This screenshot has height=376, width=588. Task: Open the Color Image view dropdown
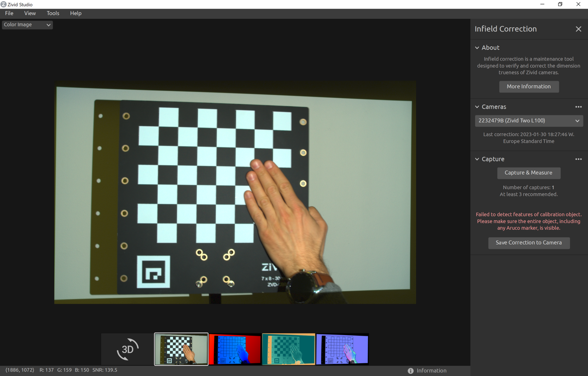pos(27,25)
